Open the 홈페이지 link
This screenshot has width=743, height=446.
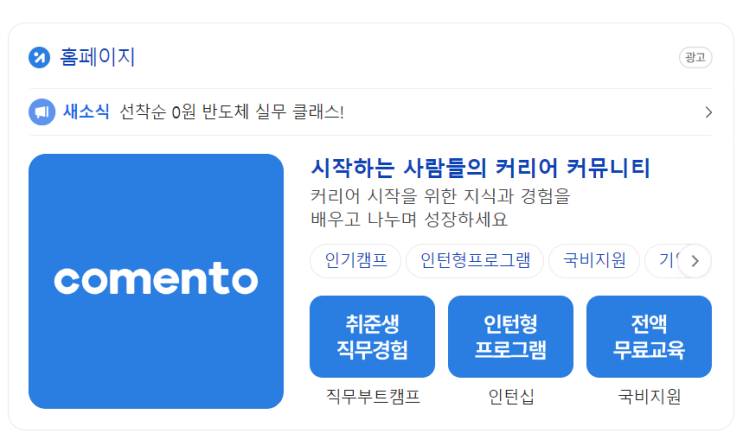click(x=97, y=57)
